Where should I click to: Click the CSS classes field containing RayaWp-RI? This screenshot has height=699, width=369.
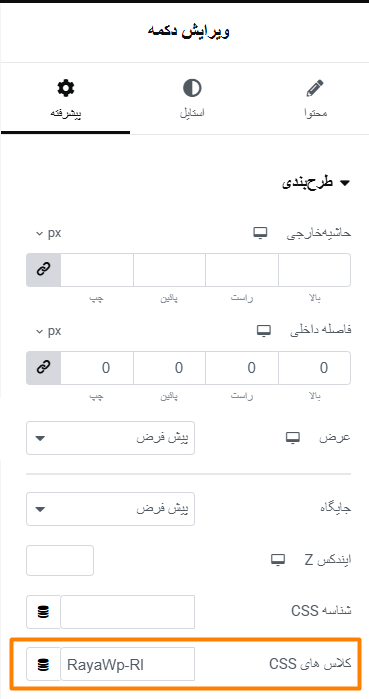click(127, 664)
